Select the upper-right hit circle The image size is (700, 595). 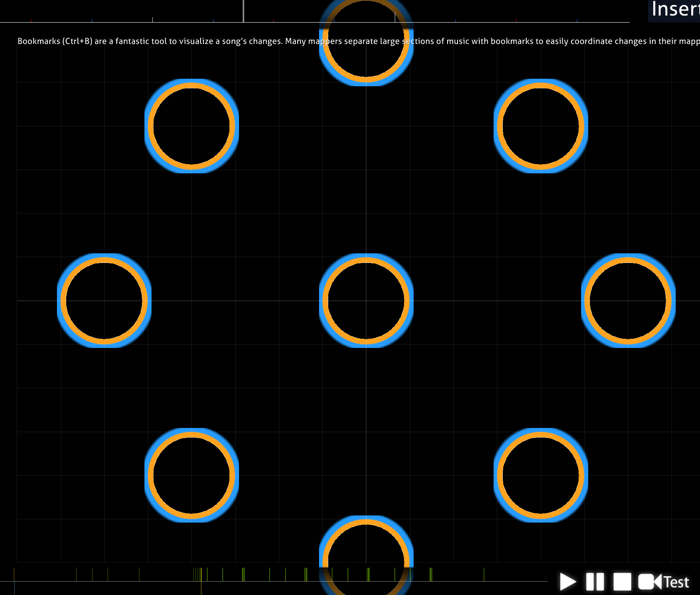pos(541,126)
